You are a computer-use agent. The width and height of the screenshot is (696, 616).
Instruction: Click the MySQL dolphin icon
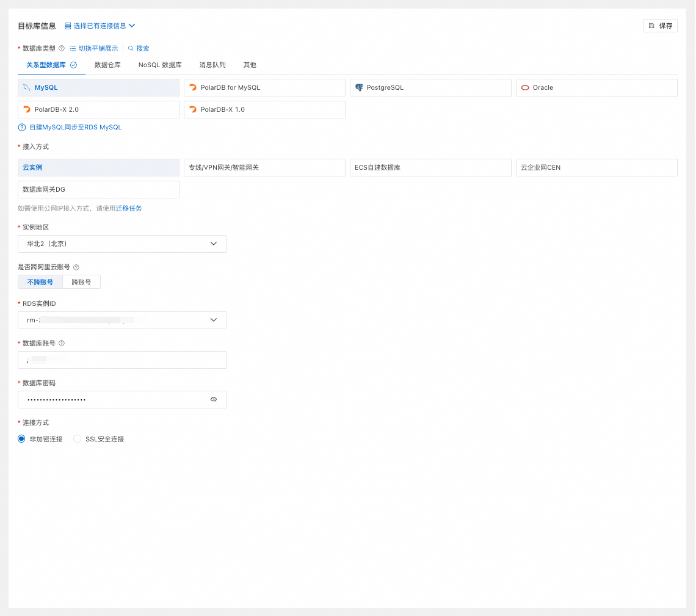tap(27, 87)
